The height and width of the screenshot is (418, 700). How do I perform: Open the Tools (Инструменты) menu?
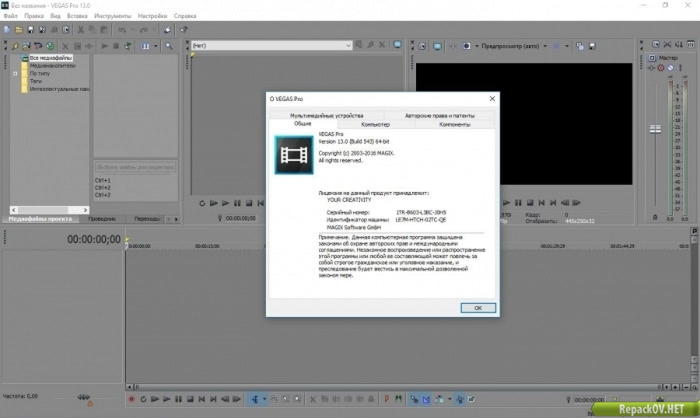click(112, 16)
